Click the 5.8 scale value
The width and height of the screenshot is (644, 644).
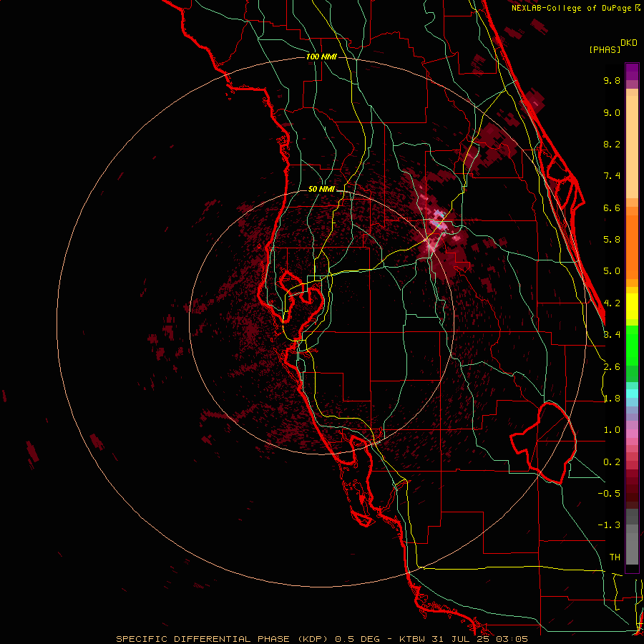point(612,240)
